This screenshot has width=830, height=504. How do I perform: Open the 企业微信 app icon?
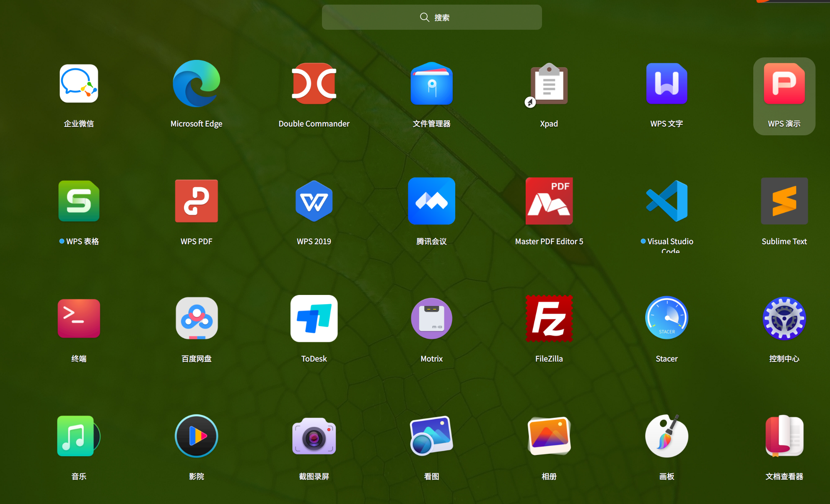click(x=79, y=84)
